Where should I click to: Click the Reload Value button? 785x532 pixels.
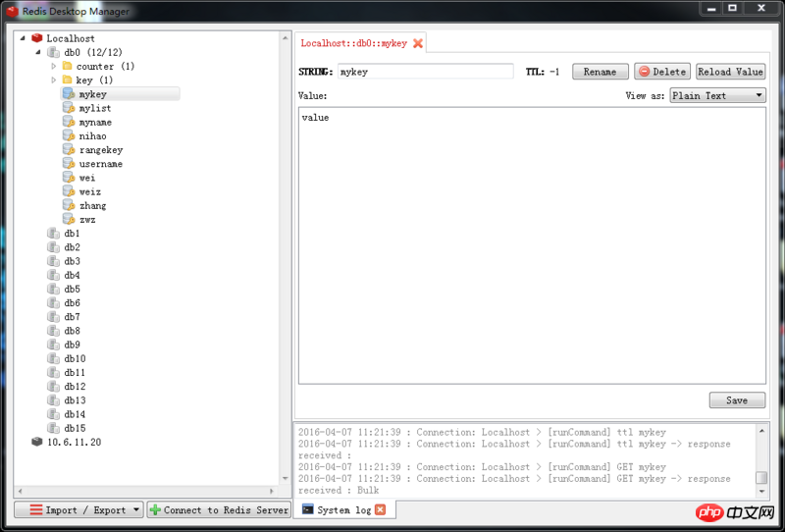pyautogui.click(x=730, y=72)
